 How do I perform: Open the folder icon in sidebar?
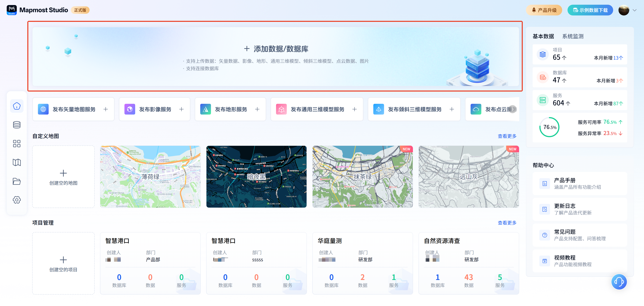point(16,181)
